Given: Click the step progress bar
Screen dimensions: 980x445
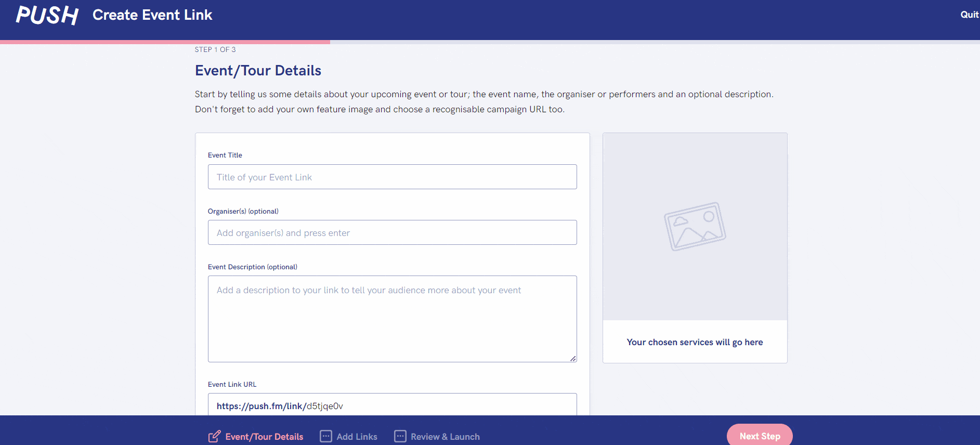Looking at the screenshot, I should tap(490, 42).
